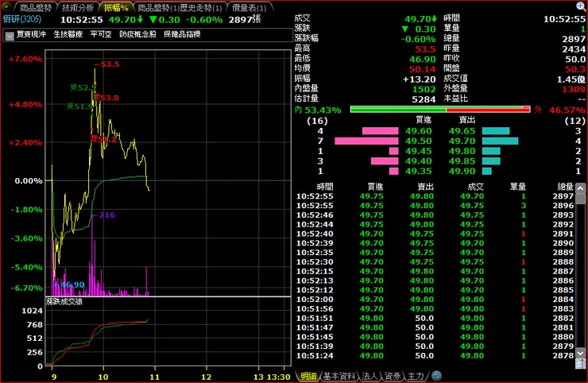
Task: Click the bid price 49.40
Action: pyautogui.click(x=419, y=161)
